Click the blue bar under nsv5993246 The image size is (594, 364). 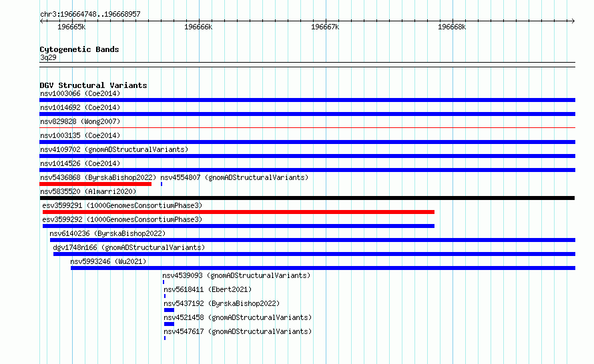click(x=323, y=268)
